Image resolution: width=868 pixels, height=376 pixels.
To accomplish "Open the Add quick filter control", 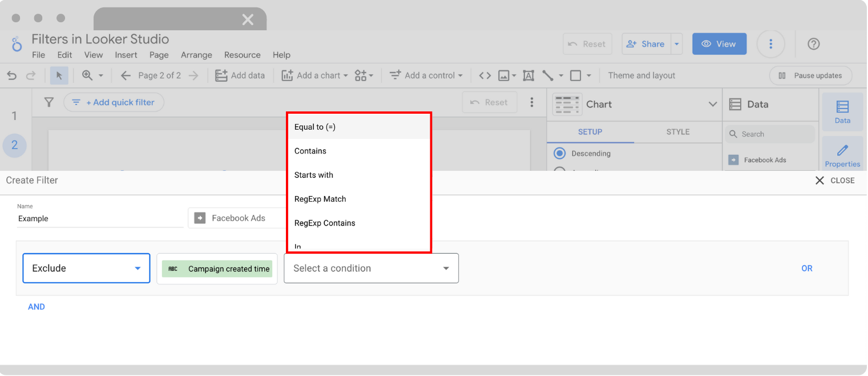I will click(x=114, y=102).
